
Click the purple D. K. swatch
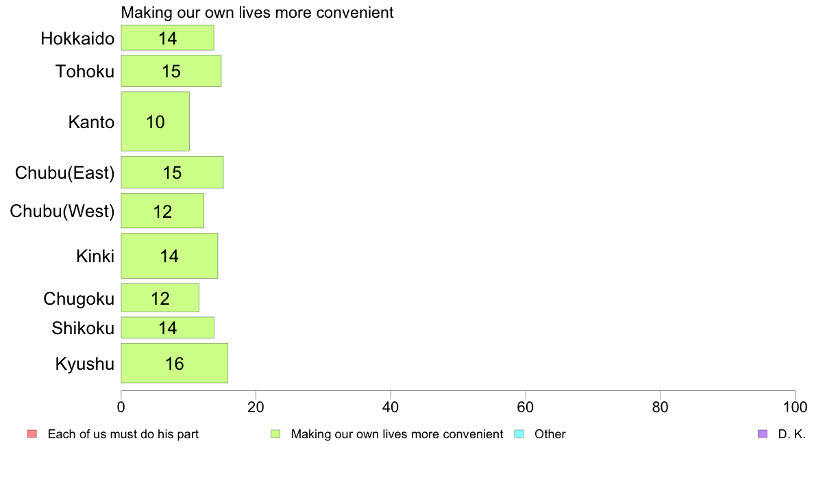(x=762, y=434)
